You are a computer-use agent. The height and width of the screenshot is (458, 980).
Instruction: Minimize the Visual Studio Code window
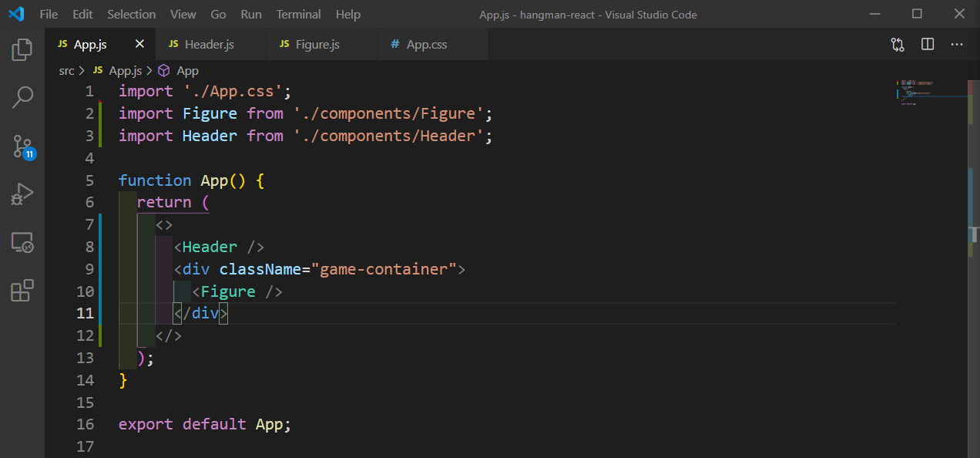tap(874, 14)
